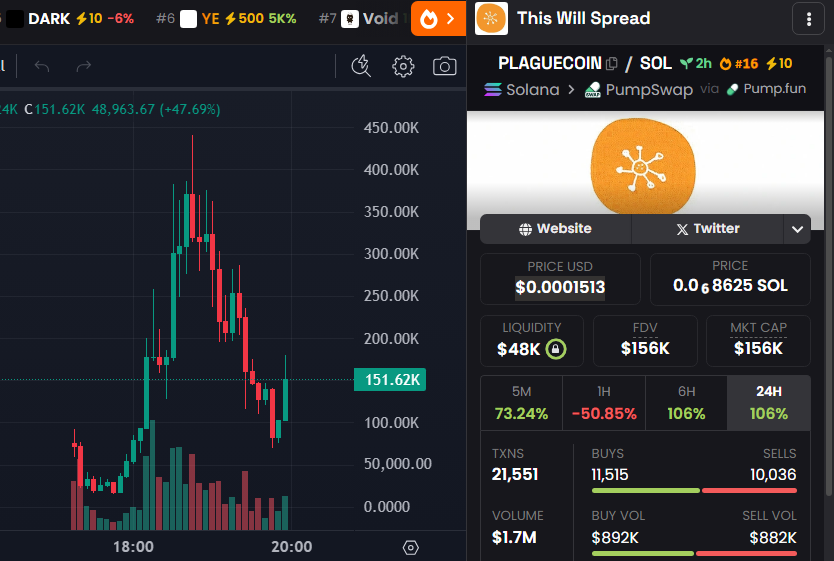Open quick search lightning icon

click(x=361, y=66)
